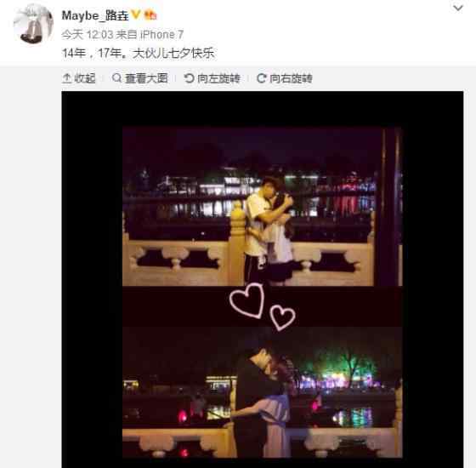Click the post text 大伙儿七夕快乐
This screenshot has height=468, width=476.
point(173,53)
